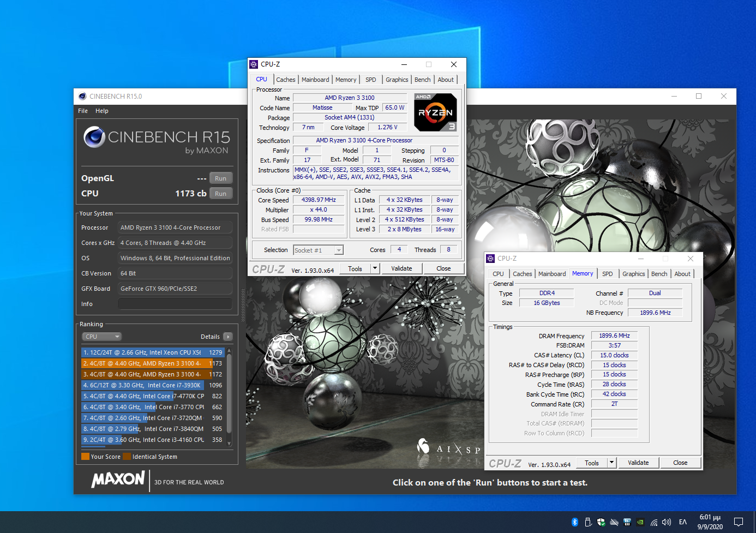Expand ranking Details arrow button
The width and height of the screenshot is (756, 533).
[x=228, y=337]
